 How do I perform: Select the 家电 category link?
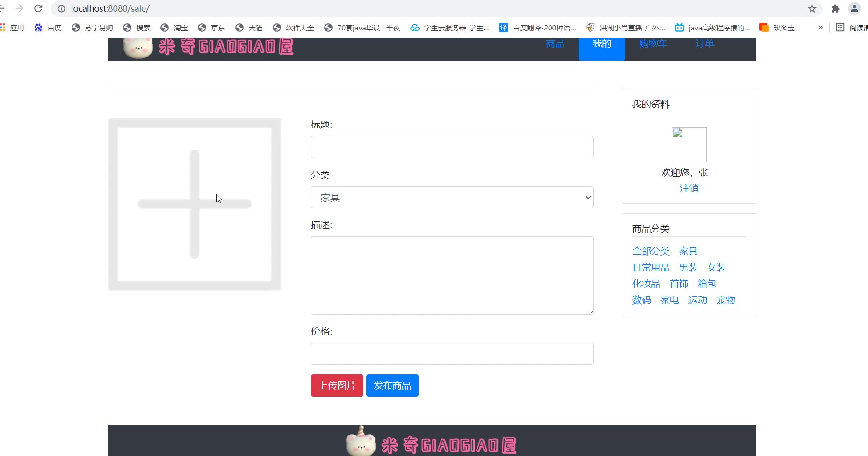(x=670, y=300)
